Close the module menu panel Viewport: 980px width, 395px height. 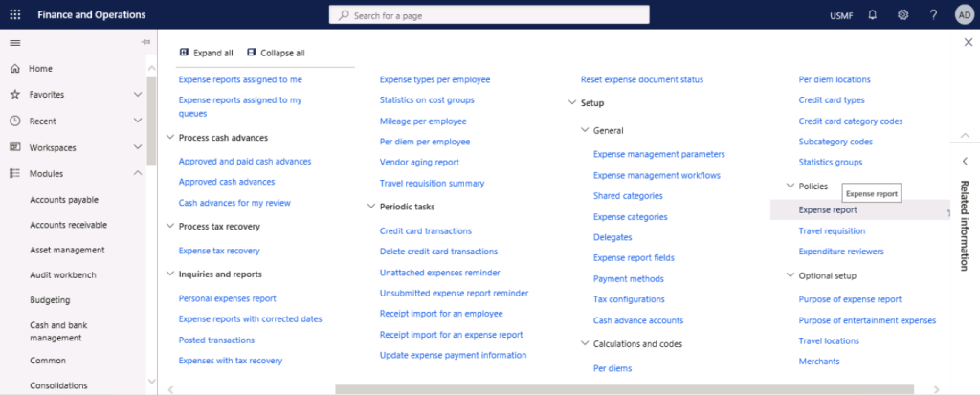click(x=968, y=42)
